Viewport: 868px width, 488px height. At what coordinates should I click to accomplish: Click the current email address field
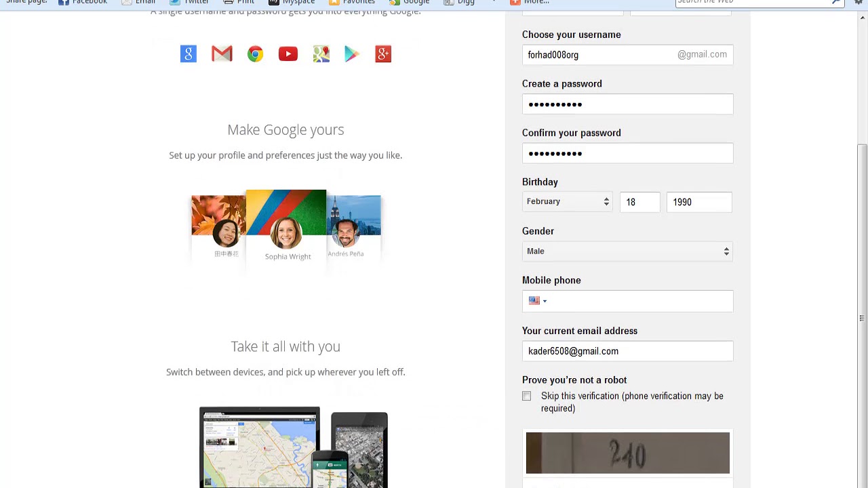point(627,351)
